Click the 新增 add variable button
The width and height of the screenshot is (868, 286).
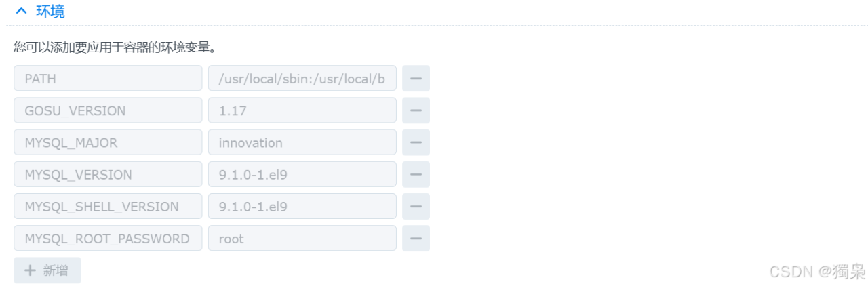[47, 270]
